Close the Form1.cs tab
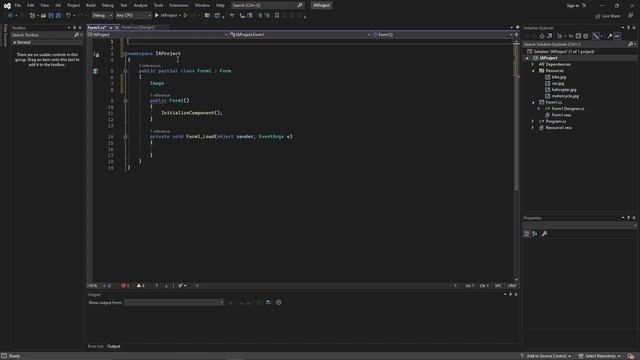This screenshot has height=360, width=640. coord(117,27)
